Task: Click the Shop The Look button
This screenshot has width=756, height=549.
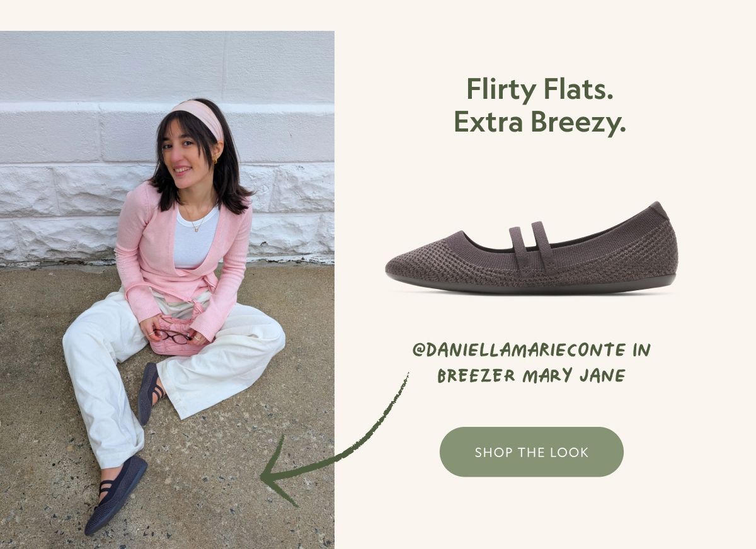Action: tap(531, 452)
